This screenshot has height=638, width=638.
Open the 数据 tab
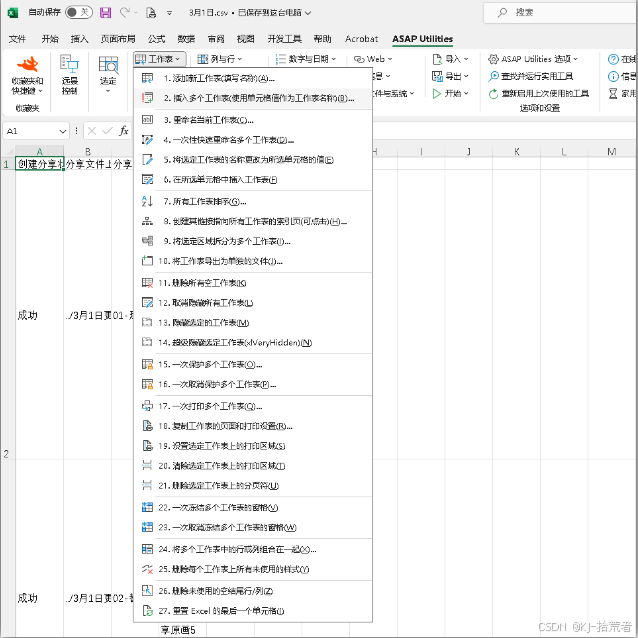186,39
